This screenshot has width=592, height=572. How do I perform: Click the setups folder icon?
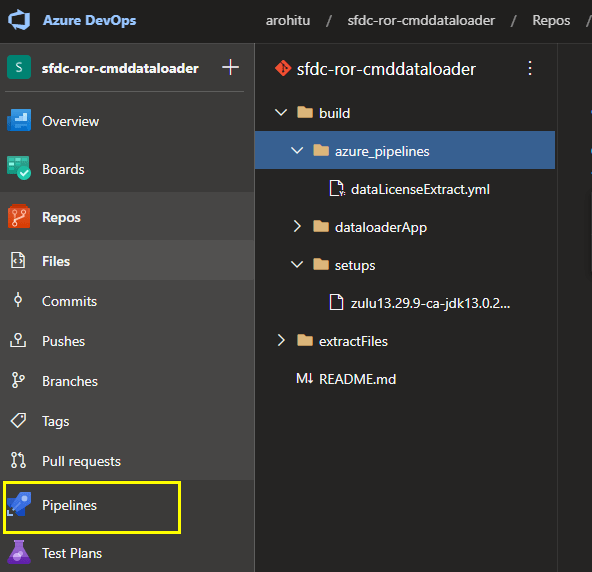coord(321,264)
